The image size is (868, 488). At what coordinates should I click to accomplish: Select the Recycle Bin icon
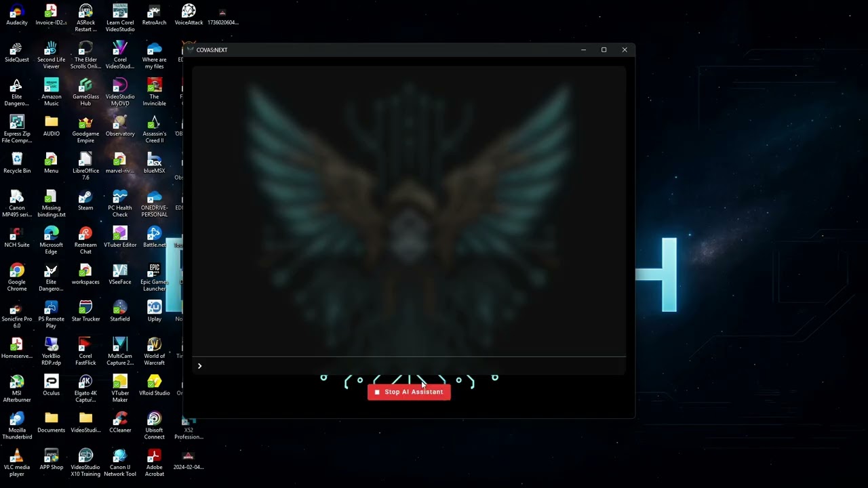coord(17,163)
